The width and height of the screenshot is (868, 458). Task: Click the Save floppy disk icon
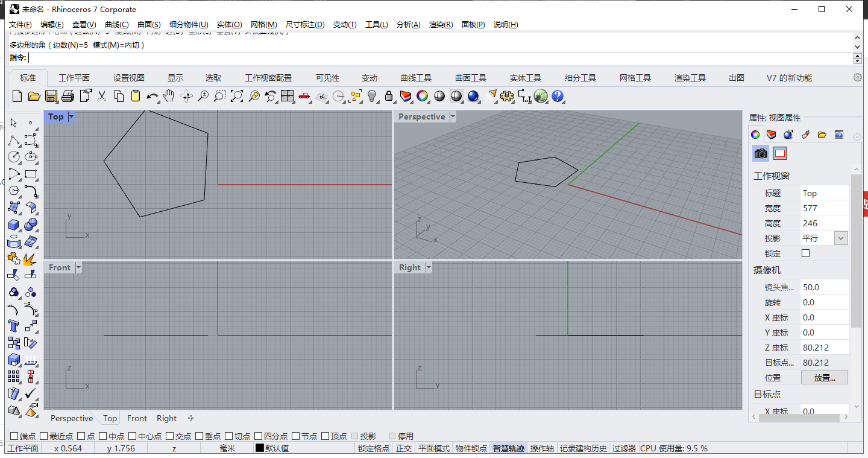51,96
